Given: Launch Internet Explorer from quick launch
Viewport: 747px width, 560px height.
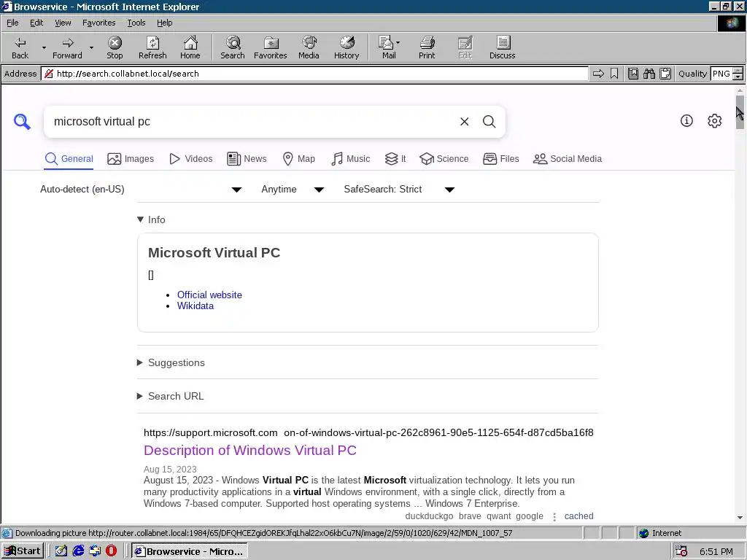Looking at the screenshot, I should [78, 551].
